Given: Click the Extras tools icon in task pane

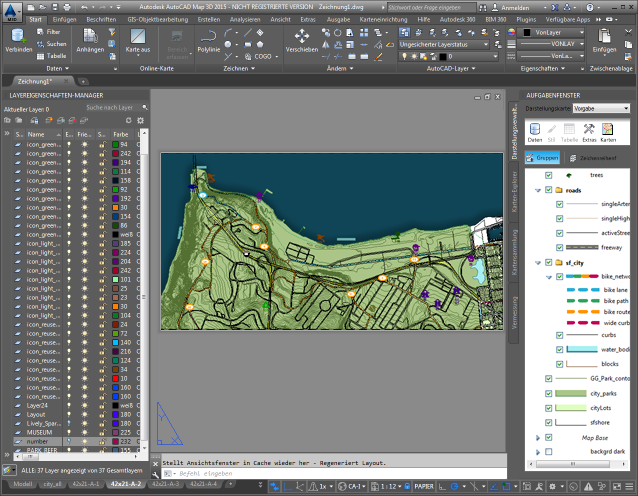Looking at the screenshot, I should click(x=589, y=131).
